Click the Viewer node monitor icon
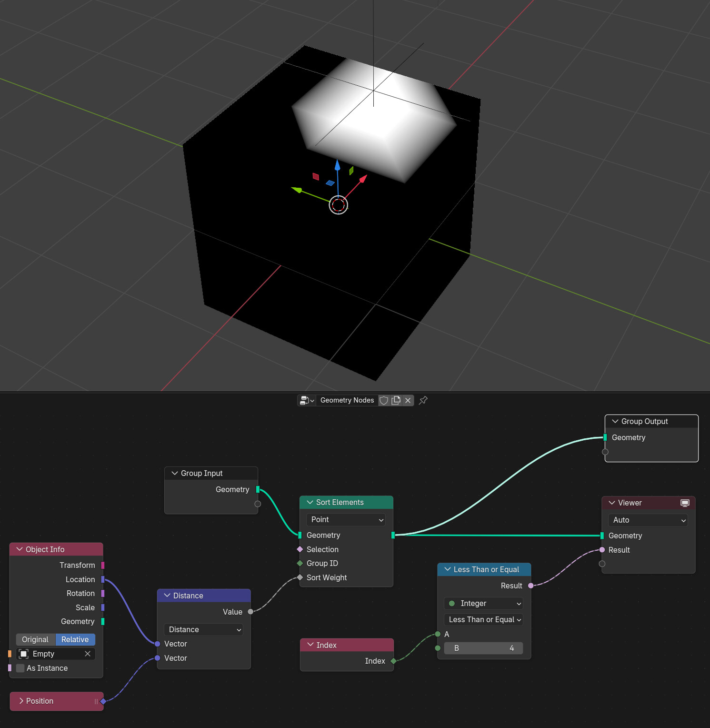This screenshot has width=710, height=728. click(685, 503)
